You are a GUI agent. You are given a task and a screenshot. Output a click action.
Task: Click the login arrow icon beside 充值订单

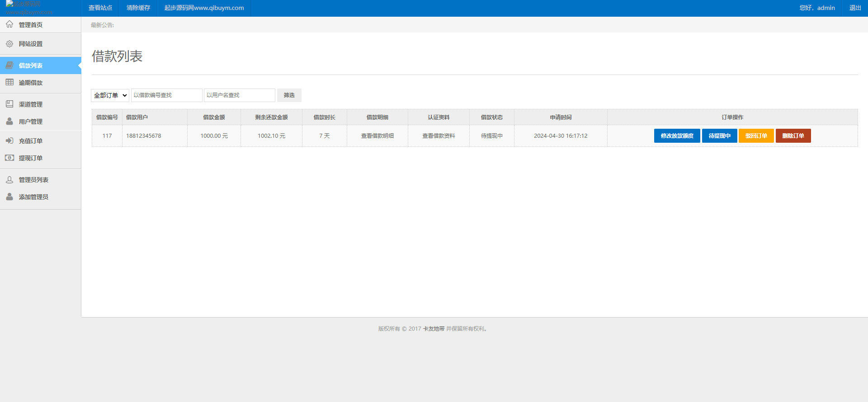(9, 140)
